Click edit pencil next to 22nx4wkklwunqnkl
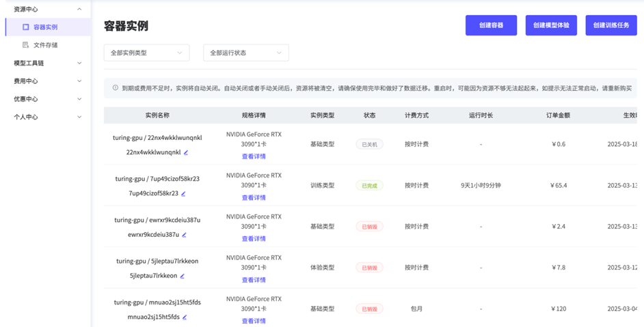The image size is (644, 327). pos(186,152)
